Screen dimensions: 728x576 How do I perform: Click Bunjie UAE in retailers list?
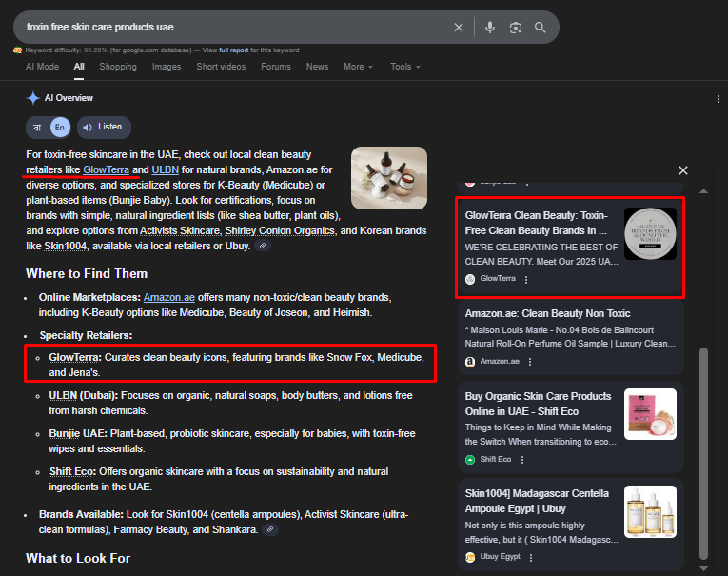[77, 433]
